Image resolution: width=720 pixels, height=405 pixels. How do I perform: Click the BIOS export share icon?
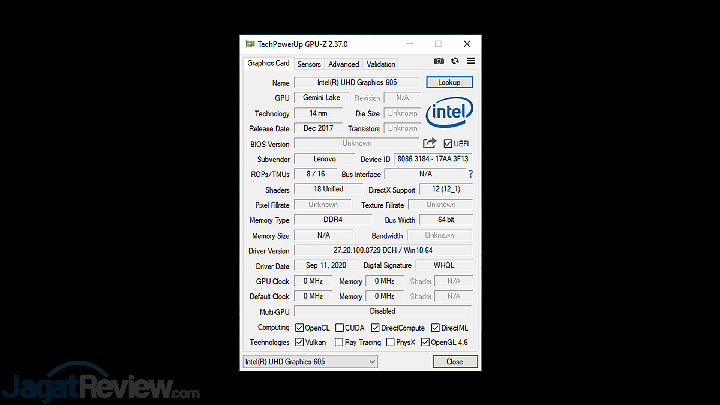429,143
